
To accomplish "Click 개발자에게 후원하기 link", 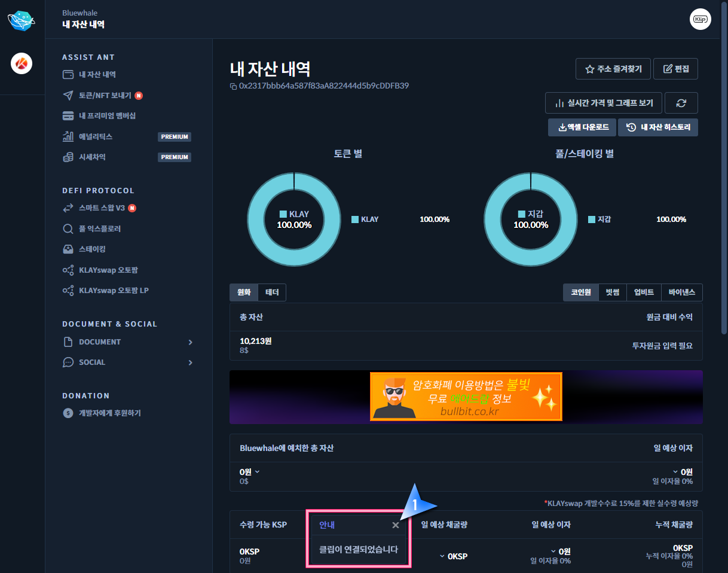I will 110,413.
